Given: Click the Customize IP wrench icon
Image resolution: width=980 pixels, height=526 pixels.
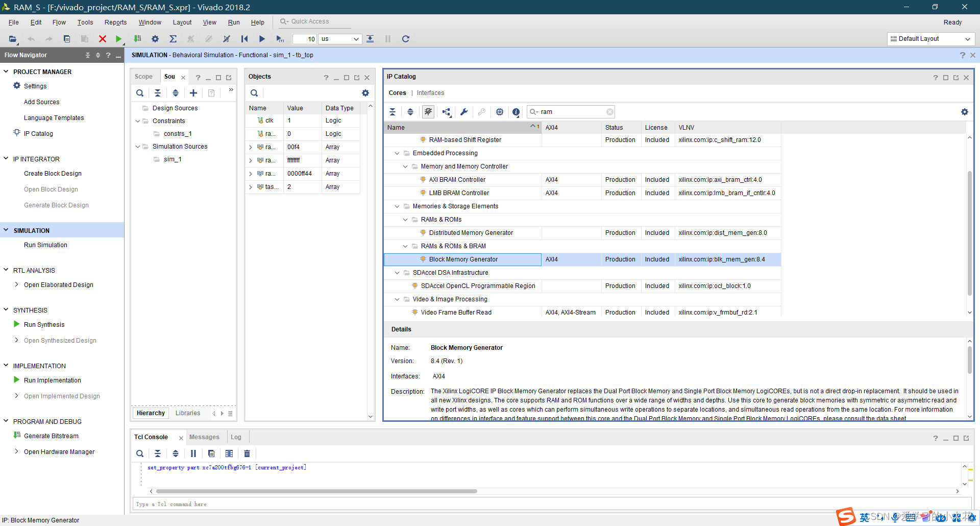Looking at the screenshot, I should (464, 112).
